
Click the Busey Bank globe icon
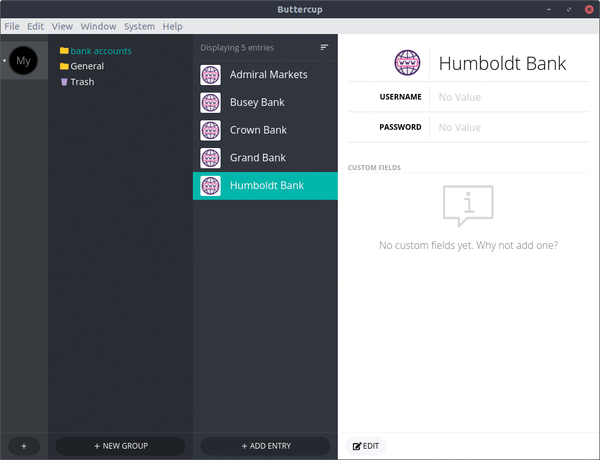(210, 103)
